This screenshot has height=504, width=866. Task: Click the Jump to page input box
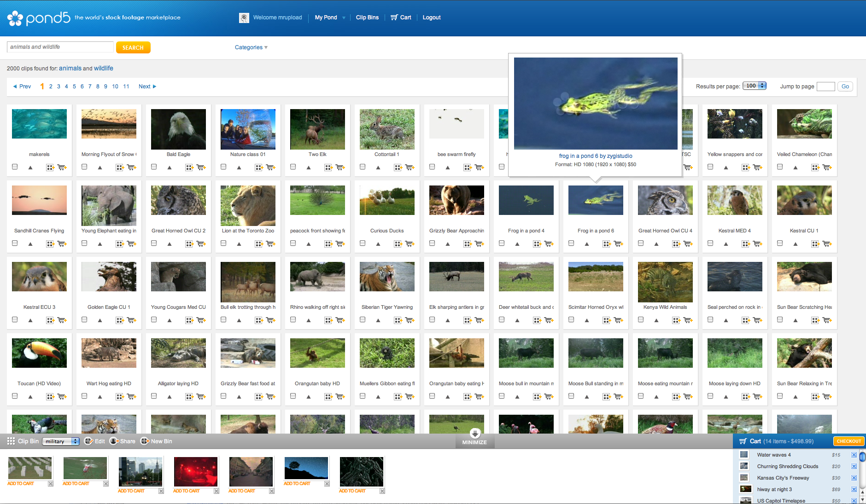tap(825, 87)
